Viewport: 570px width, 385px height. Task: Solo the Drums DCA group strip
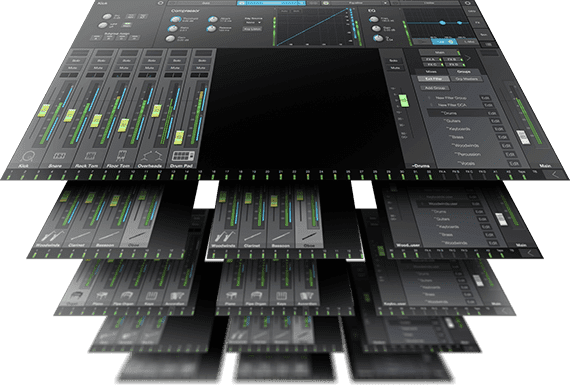pyautogui.click(x=393, y=60)
